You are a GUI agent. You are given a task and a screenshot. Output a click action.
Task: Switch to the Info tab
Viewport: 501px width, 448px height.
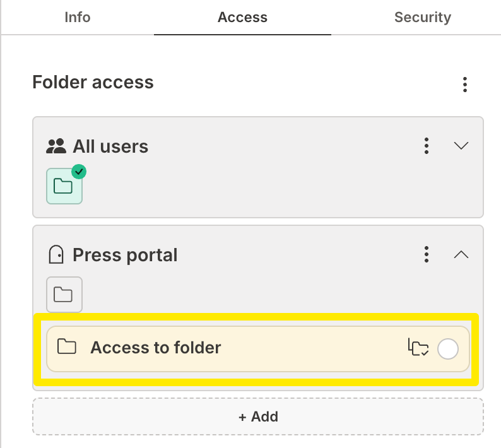(78, 17)
